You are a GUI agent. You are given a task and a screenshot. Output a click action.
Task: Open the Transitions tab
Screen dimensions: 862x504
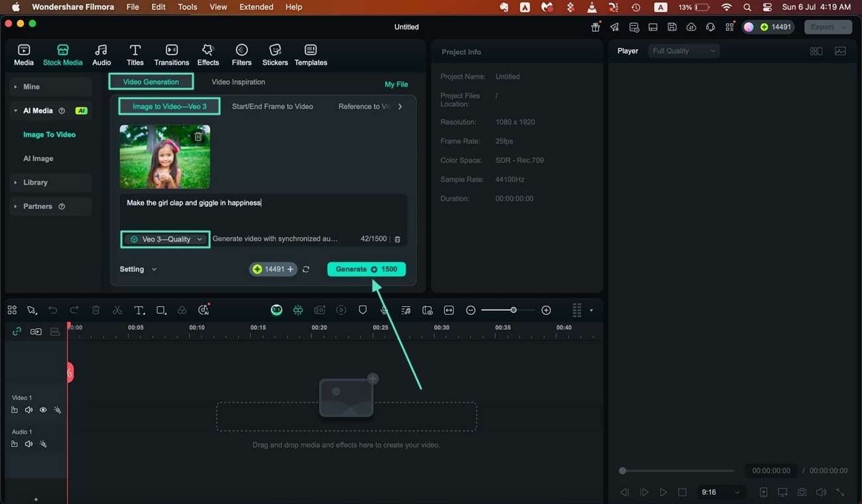tap(172, 54)
